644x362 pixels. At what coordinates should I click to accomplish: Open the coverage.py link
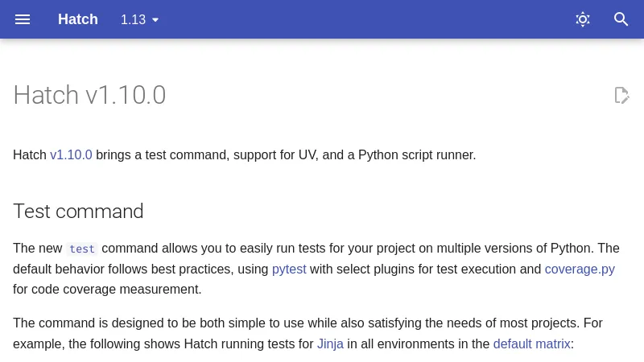pyautogui.click(x=580, y=269)
